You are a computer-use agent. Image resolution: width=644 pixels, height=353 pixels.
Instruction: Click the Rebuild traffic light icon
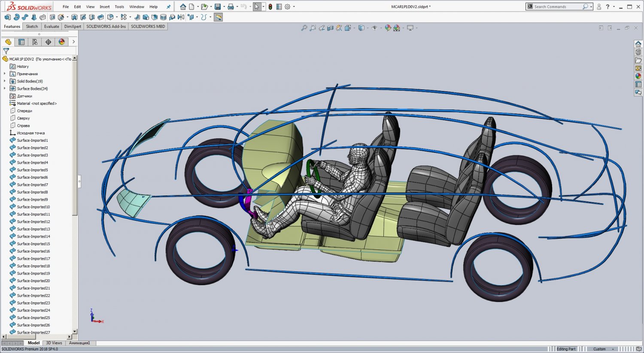pyautogui.click(x=270, y=7)
